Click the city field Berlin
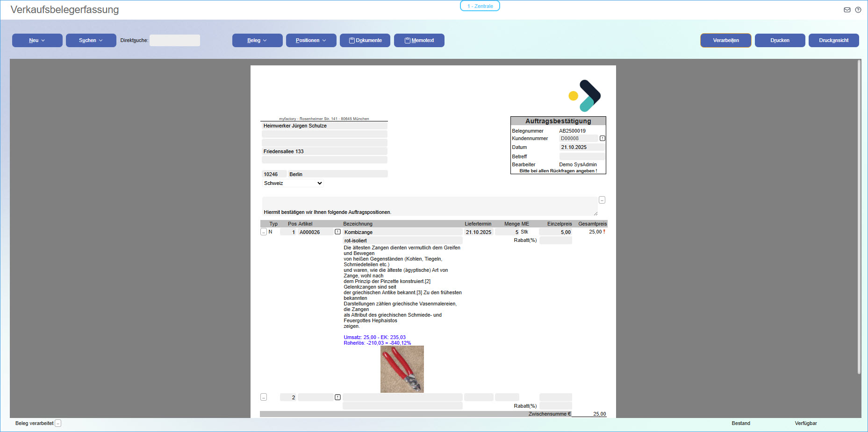The image size is (868, 432). click(x=338, y=174)
